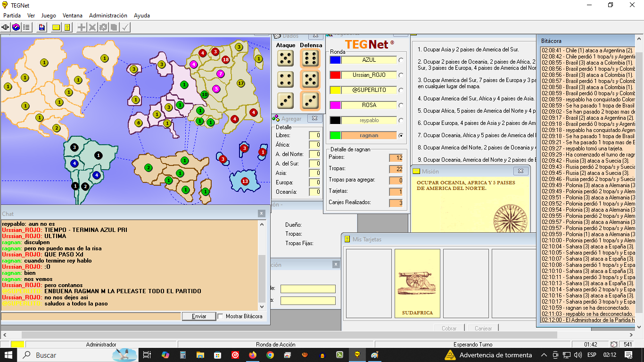Click the grey gear toolbar icon

103,27
